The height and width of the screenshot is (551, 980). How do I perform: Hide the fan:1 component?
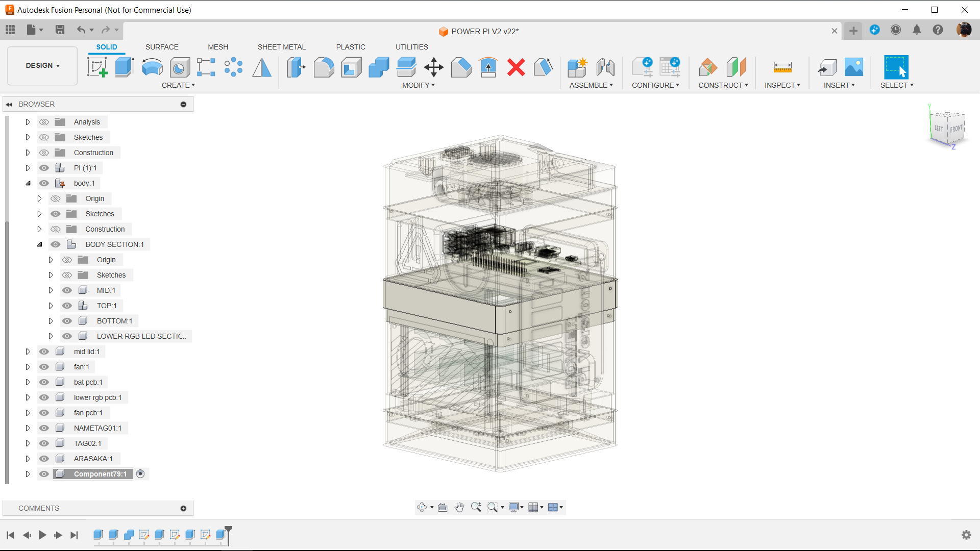click(x=44, y=367)
